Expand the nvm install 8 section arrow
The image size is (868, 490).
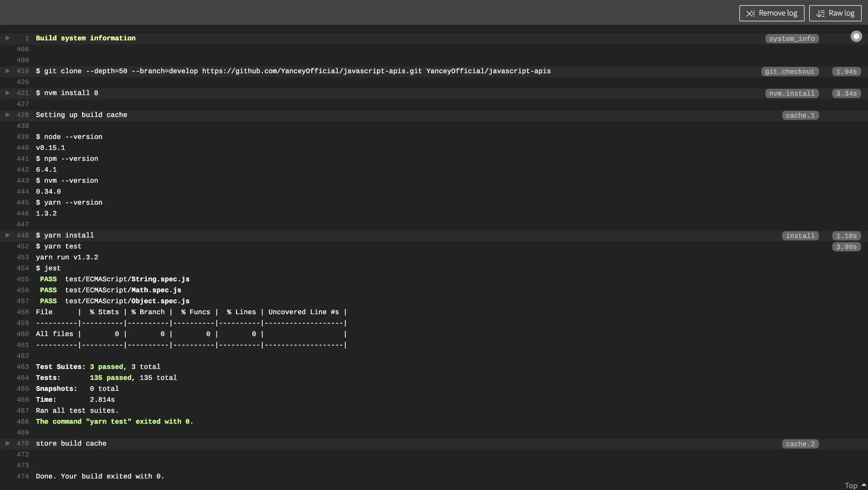(x=7, y=93)
